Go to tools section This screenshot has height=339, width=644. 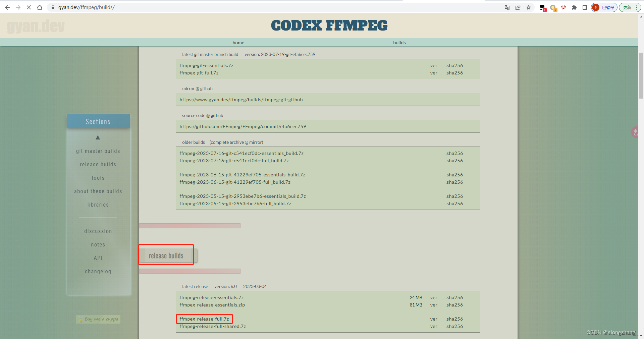[98, 178]
